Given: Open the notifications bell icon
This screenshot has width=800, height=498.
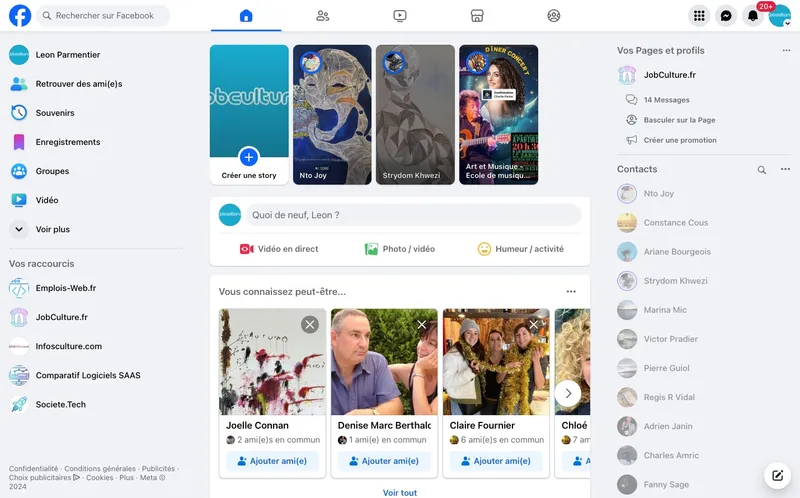Looking at the screenshot, I should point(753,16).
